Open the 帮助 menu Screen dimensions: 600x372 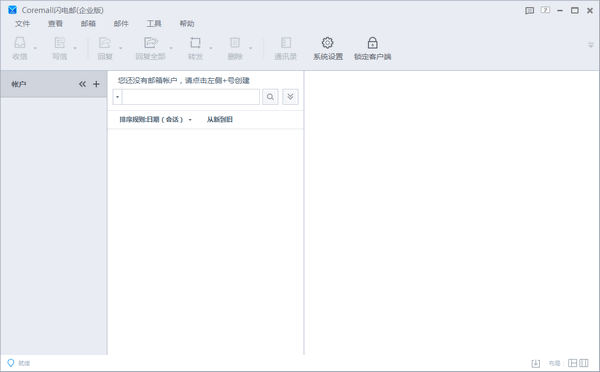coord(187,24)
